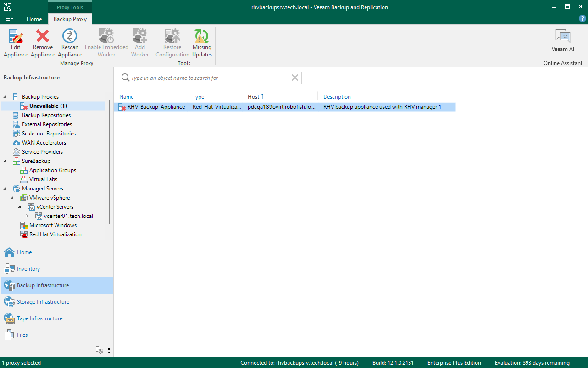588x368 pixels.
Task: Click the Rescan Appliance icon
Action: pyautogui.click(x=70, y=36)
